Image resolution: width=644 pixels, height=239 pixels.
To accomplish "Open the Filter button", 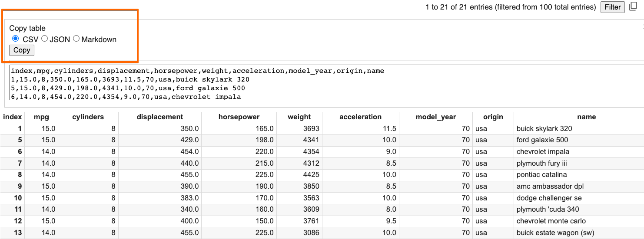I will click(612, 7).
